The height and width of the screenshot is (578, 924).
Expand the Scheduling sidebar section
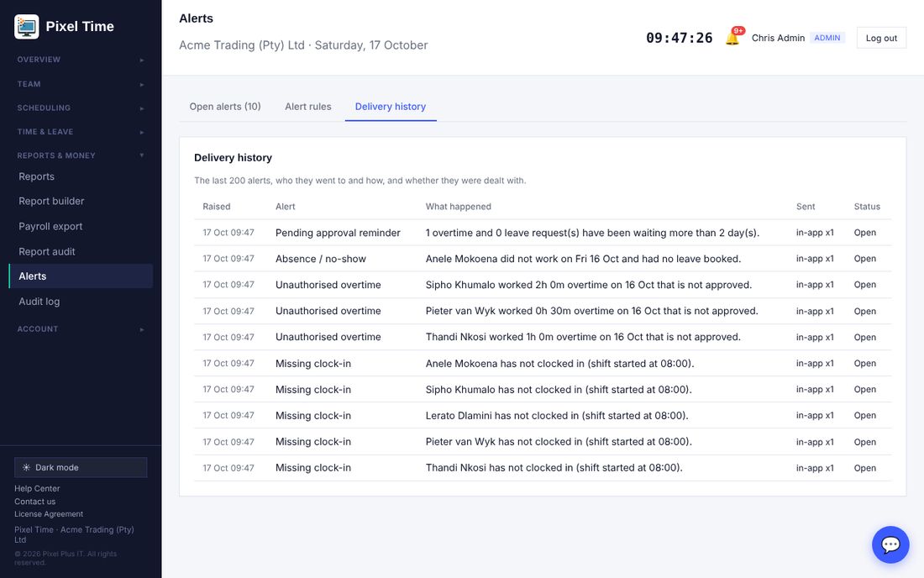(x=81, y=108)
